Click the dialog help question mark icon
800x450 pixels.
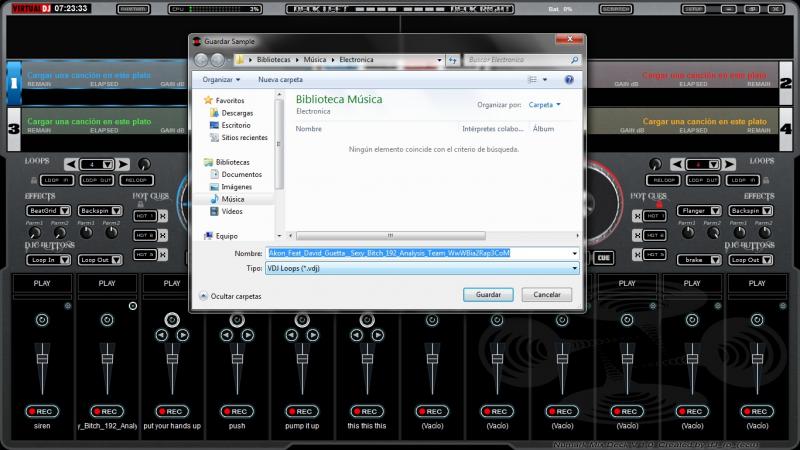pos(569,80)
